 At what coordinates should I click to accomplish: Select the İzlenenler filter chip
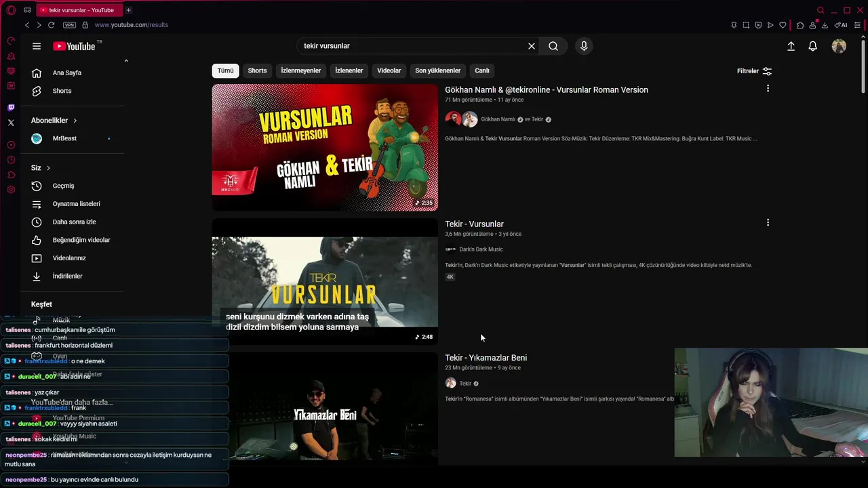tap(349, 70)
